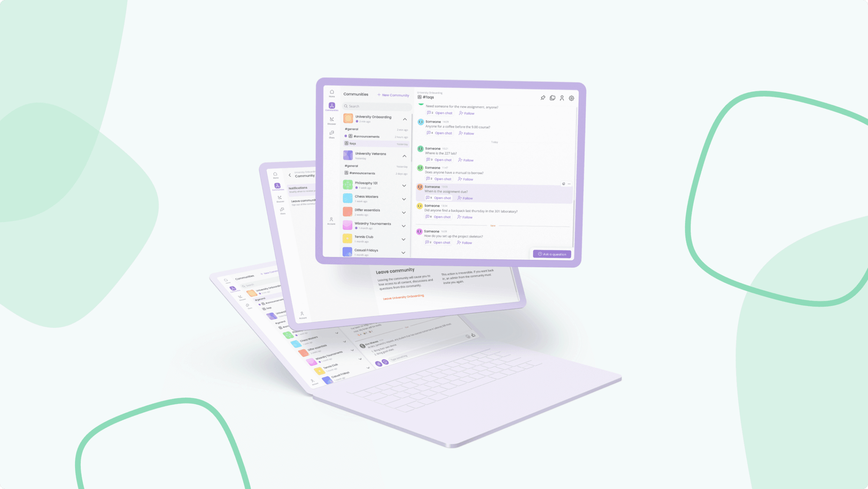Click Leave University Onboarding link
The height and width of the screenshot is (489, 868).
402,296
